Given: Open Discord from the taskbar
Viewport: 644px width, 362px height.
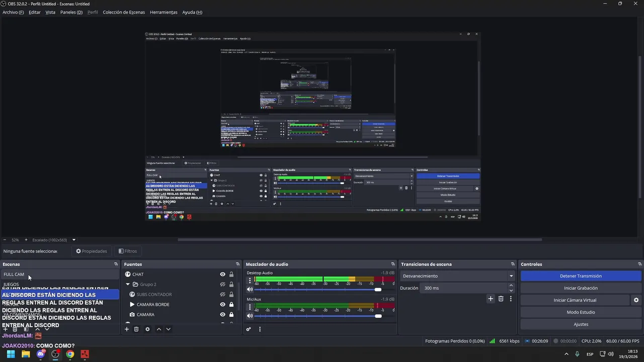Looking at the screenshot, I should 41,354.
